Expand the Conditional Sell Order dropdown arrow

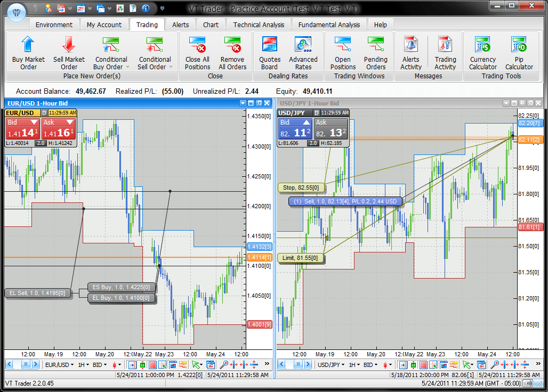point(171,67)
